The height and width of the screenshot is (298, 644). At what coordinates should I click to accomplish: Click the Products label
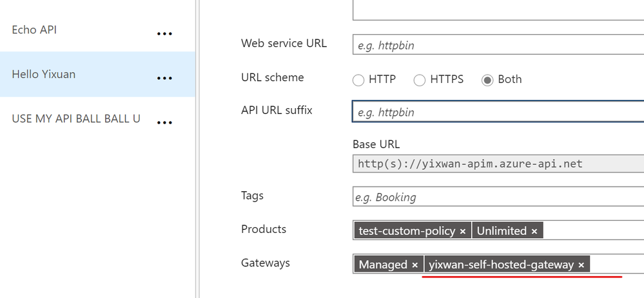tap(264, 229)
